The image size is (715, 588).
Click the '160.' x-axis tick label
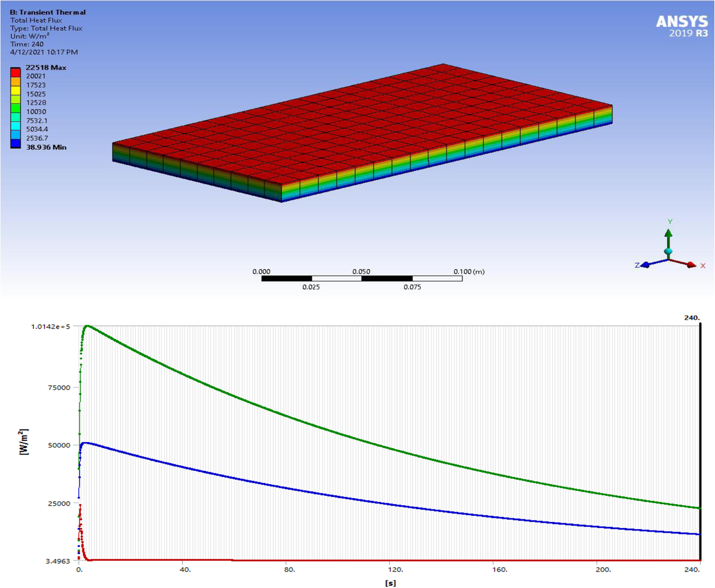click(499, 569)
